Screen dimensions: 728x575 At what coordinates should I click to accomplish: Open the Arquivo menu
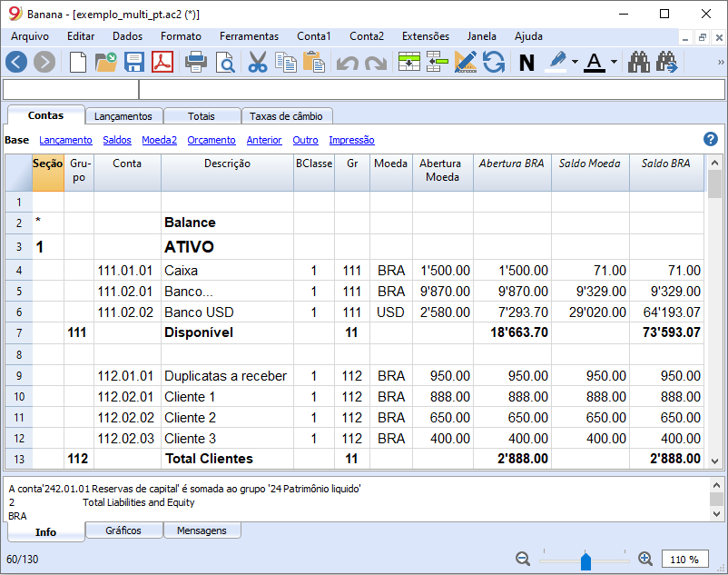click(x=30, y=36)
